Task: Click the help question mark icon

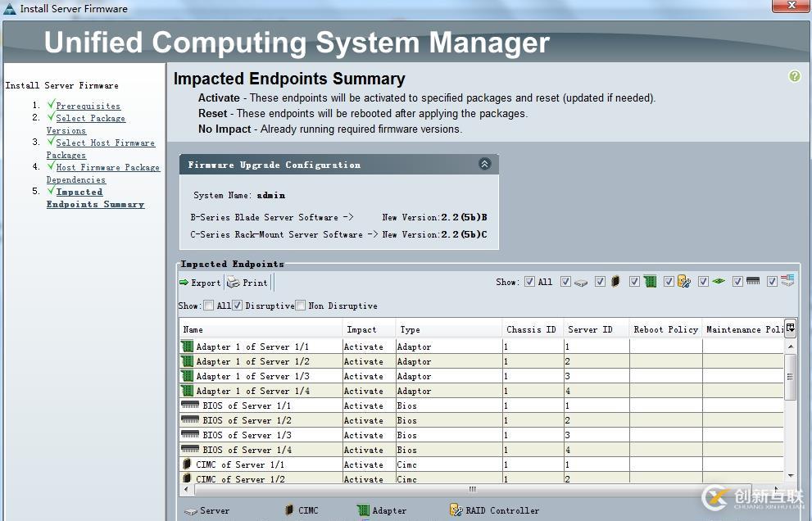Action: coord(795,77)
